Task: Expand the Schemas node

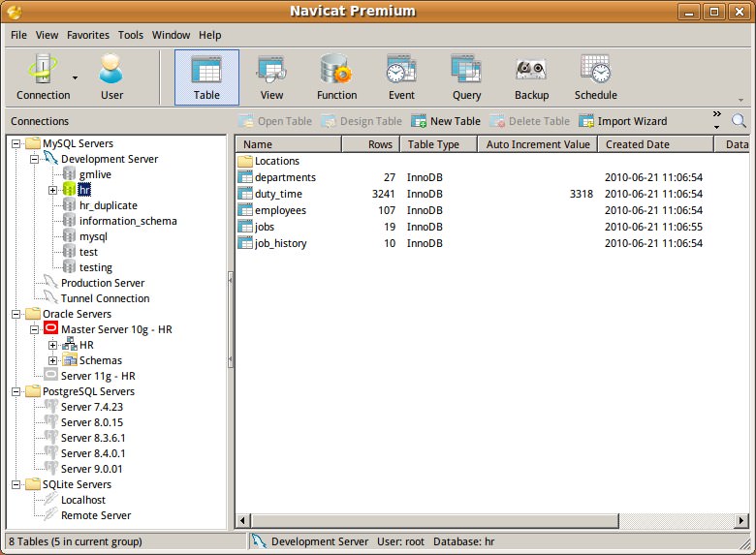Action: [x=52, y=360]
